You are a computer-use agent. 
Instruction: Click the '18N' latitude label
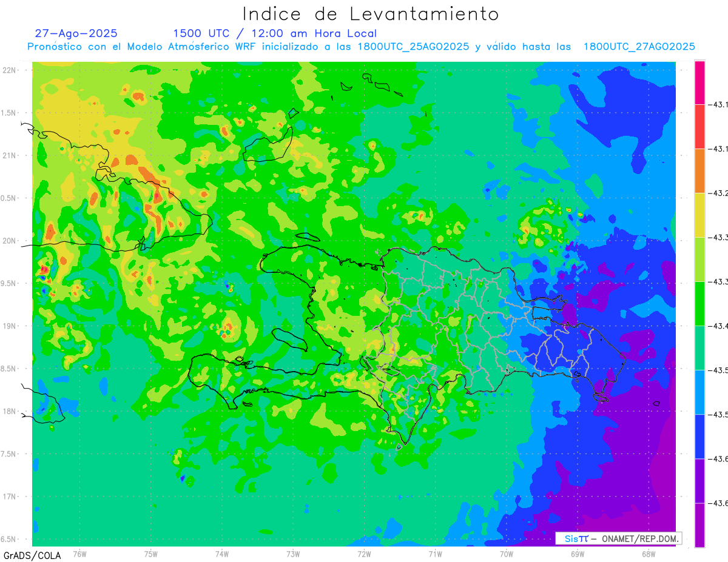click(x=10, y=411)
